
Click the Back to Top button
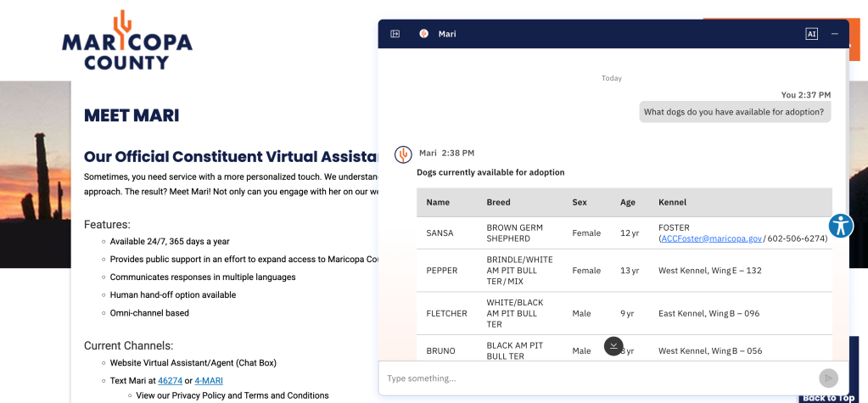pos(828,397)
